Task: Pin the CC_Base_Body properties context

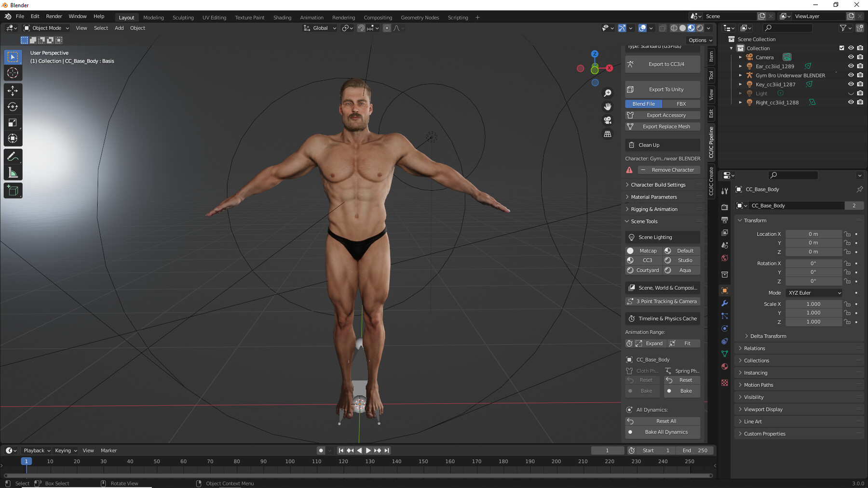Action: 859,189
